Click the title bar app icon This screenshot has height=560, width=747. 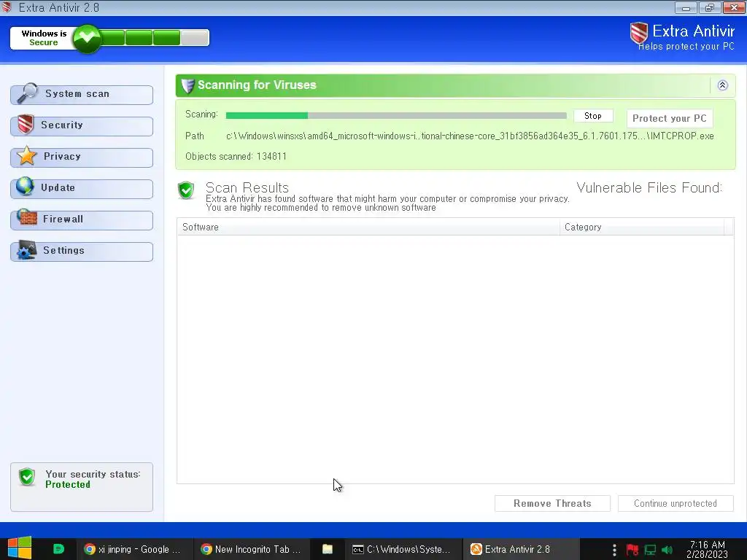(7, 7)
